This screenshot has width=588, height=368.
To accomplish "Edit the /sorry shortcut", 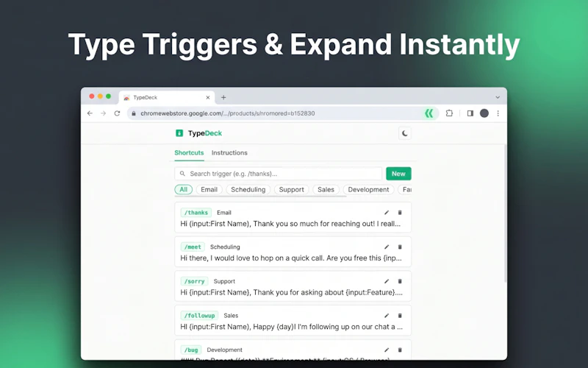I will pyautogui.click(x=387, y=281).
